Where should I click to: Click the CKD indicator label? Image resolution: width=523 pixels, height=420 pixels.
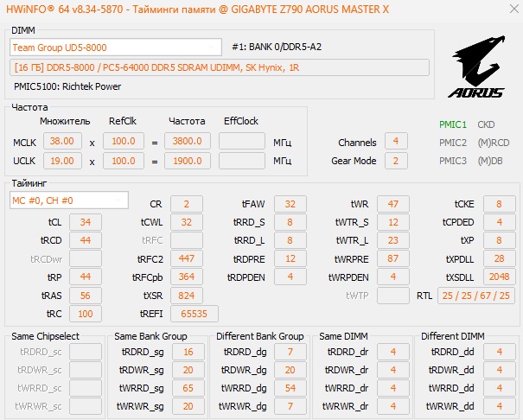click(486, 124)
